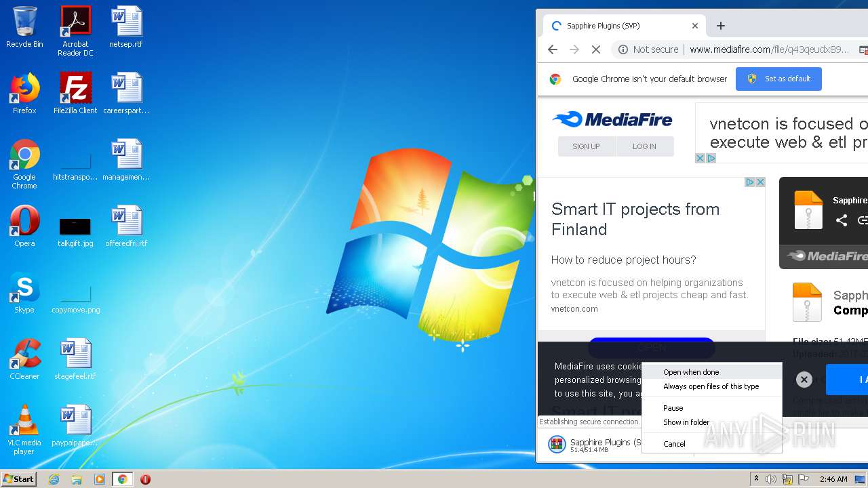Open CCleaner desktop shortcut
868x488 pixels.
[24, 359]
